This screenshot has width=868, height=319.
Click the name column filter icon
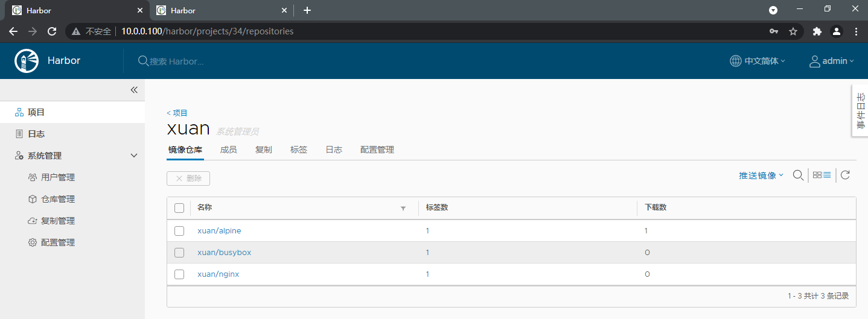click(403, 208)
